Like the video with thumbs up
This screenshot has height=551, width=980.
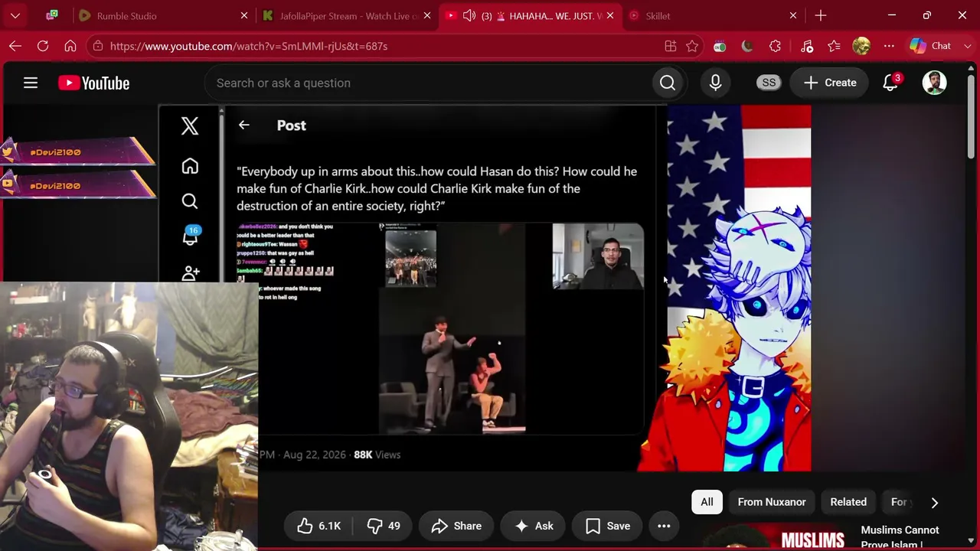coord(318,526)
